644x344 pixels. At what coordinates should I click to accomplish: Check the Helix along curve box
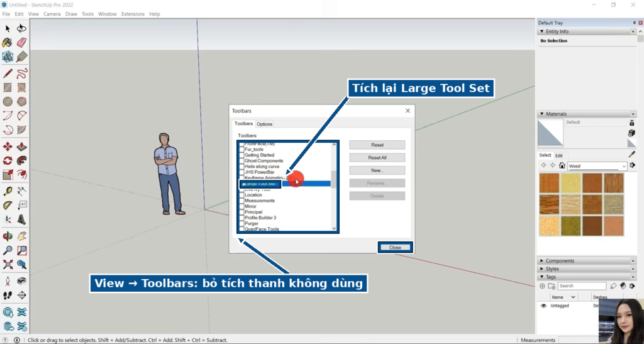(x=241, y=167)
